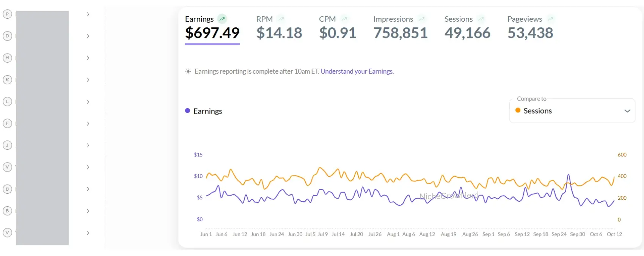Choose the circled F site icon
Viewport: 644px width, 256px height.
pyautogui.click(x=7, y=123)
